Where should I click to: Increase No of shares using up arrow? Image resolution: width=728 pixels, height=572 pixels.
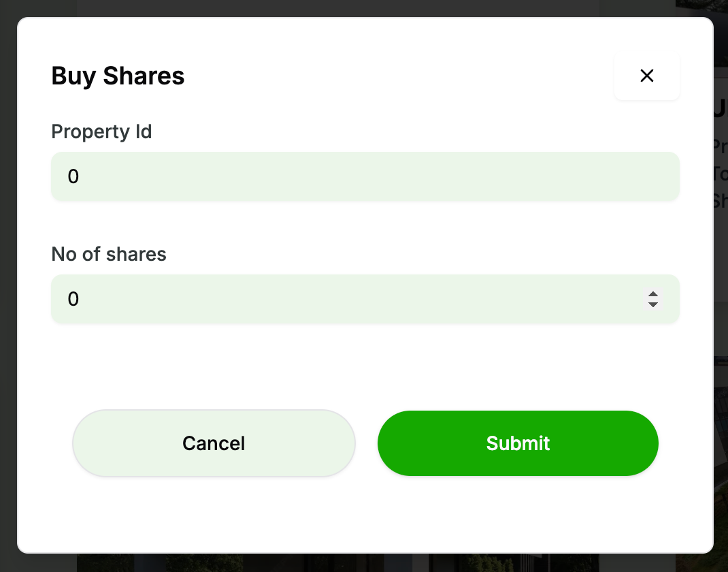pos(653,294)
